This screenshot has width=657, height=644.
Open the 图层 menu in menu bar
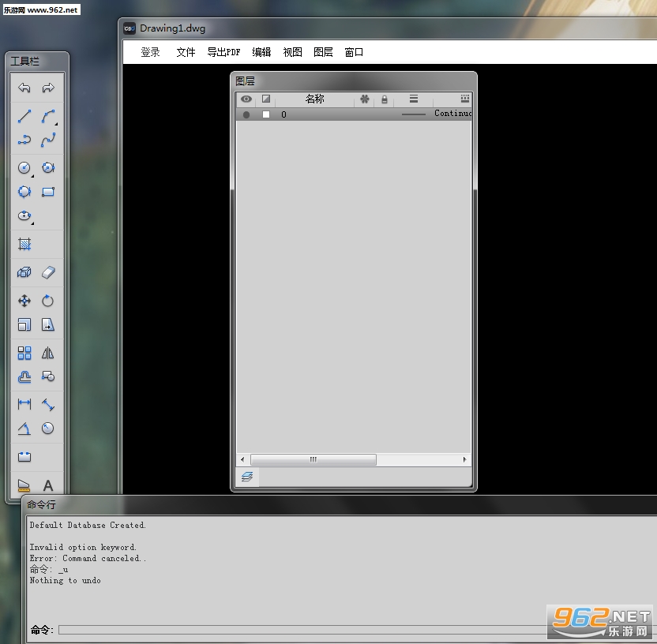click(x=323, y=52)
